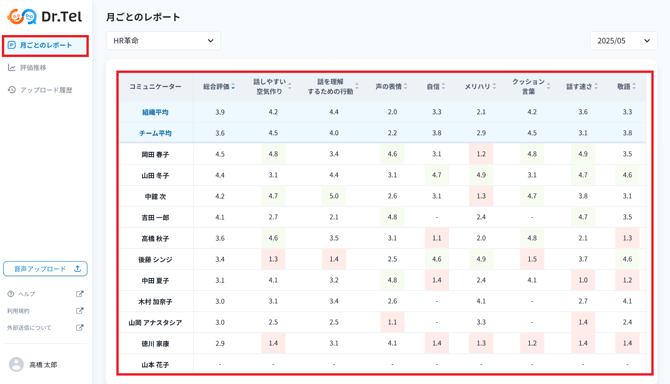Screen dimensions: 670x384
Task: Click the 評価推移 chart icon
Action: pos(12,67)
